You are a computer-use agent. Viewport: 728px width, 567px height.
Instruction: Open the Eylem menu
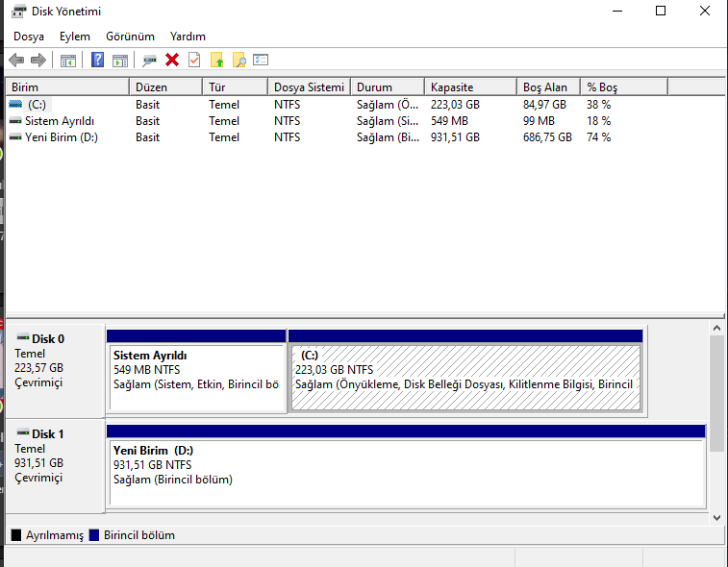pos(75,37)
